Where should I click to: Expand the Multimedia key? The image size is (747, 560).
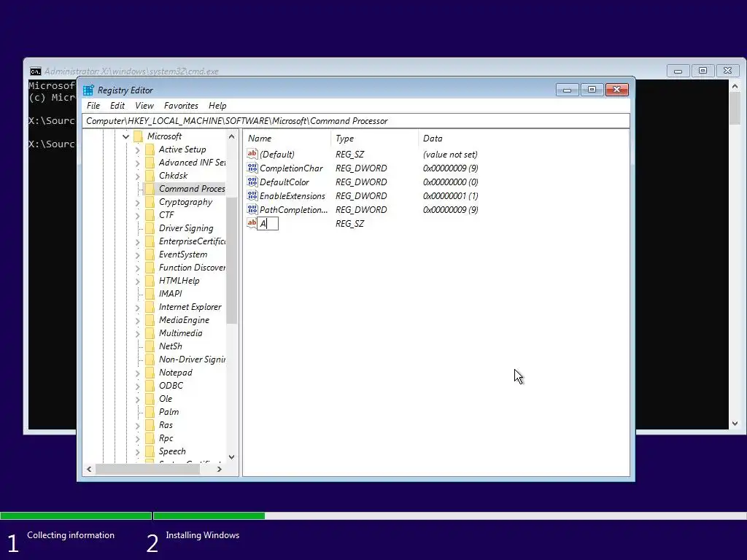point(137,333)
